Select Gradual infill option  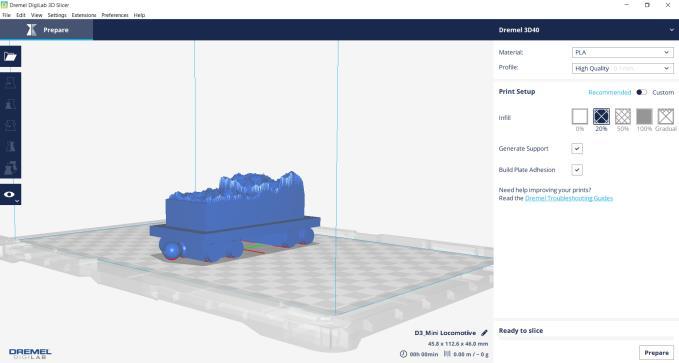pos(666,116)
